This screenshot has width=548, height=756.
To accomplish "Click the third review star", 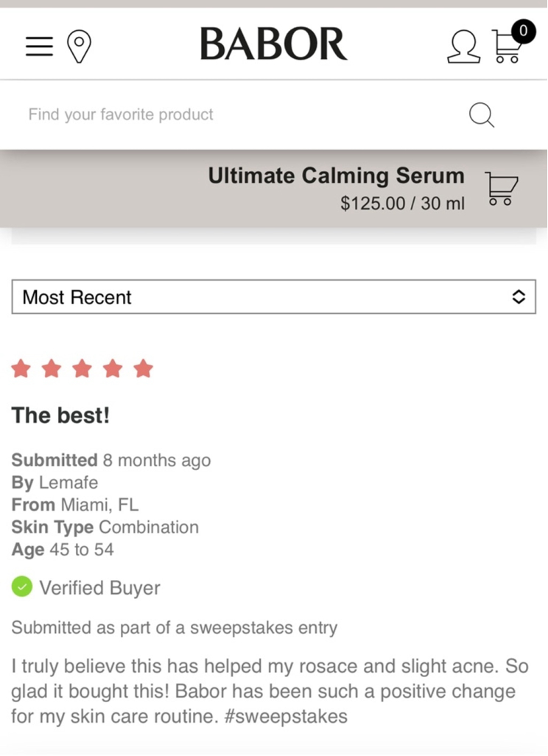I will [x=82, y=369].
